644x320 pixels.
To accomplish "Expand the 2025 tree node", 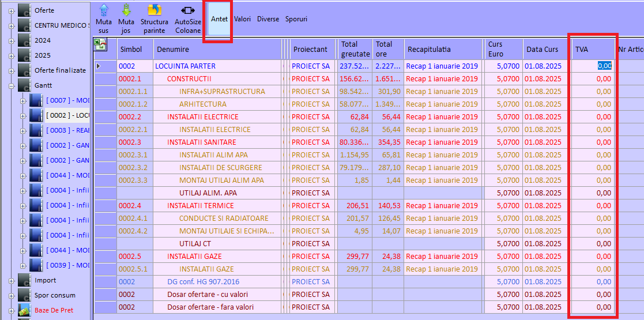I will (x=12, y=55).
